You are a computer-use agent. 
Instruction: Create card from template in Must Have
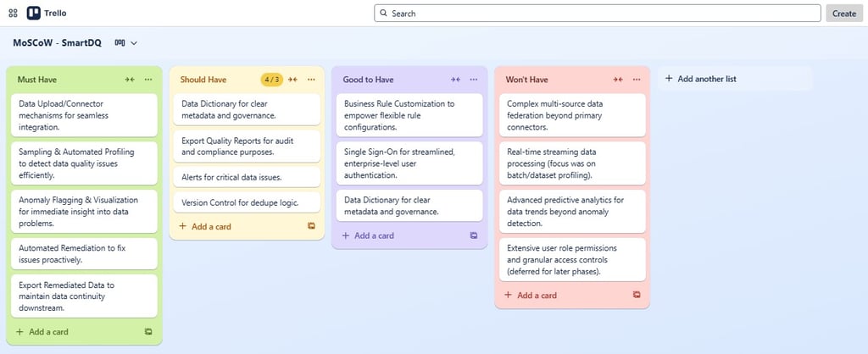click(x=148, y=332)
